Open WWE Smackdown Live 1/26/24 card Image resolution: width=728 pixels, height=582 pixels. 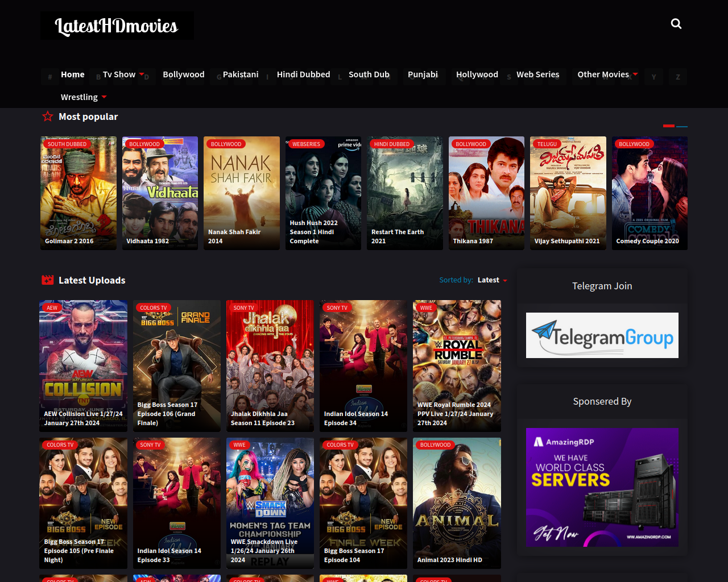pos(270,503)
